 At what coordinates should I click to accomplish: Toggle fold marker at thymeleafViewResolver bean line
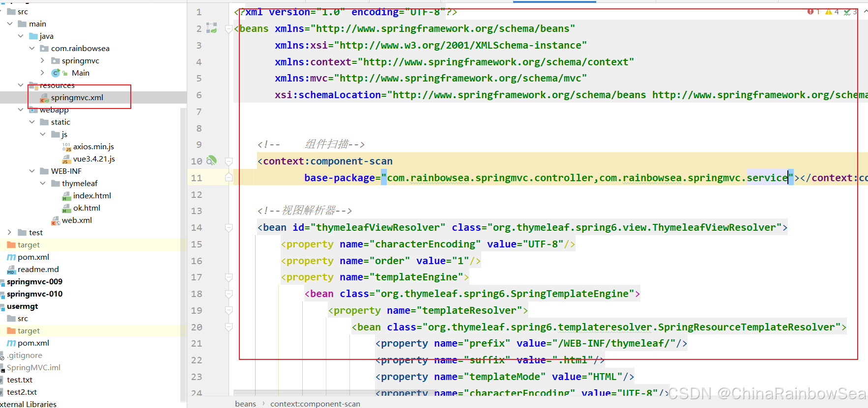pos(229,227)
